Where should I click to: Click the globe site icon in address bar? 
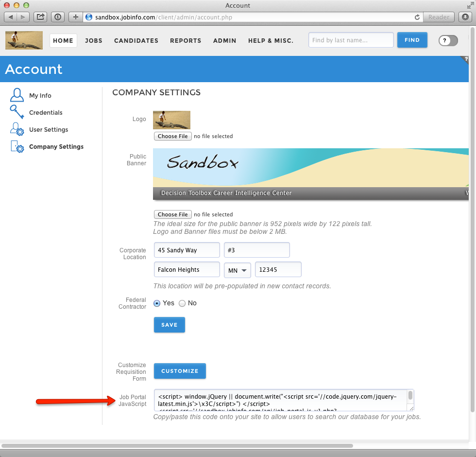pyautogui.click(x=88, y=17)
